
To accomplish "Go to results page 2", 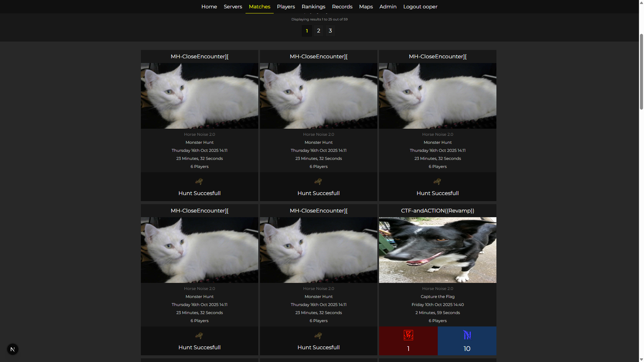I will [319, 31].
